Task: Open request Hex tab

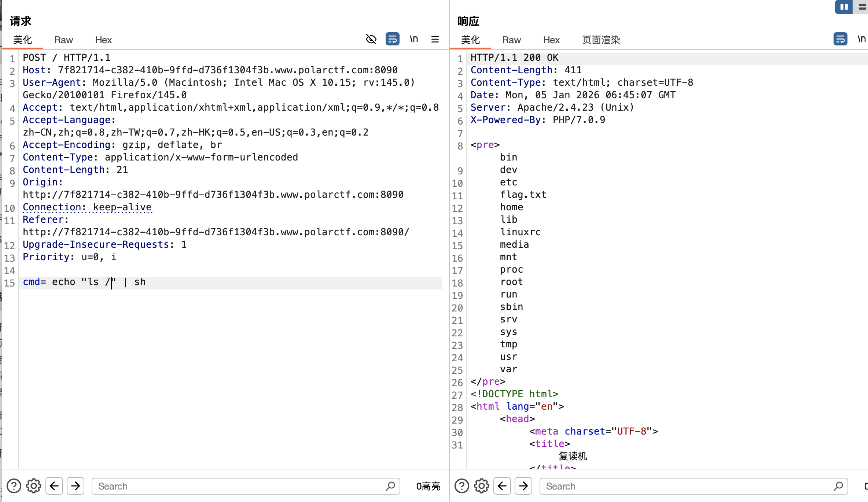Action: (103, 40)
